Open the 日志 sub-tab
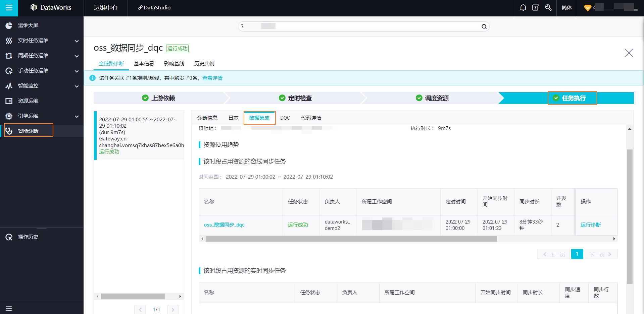Screen dimensions: 644x314 pos(234,118)
